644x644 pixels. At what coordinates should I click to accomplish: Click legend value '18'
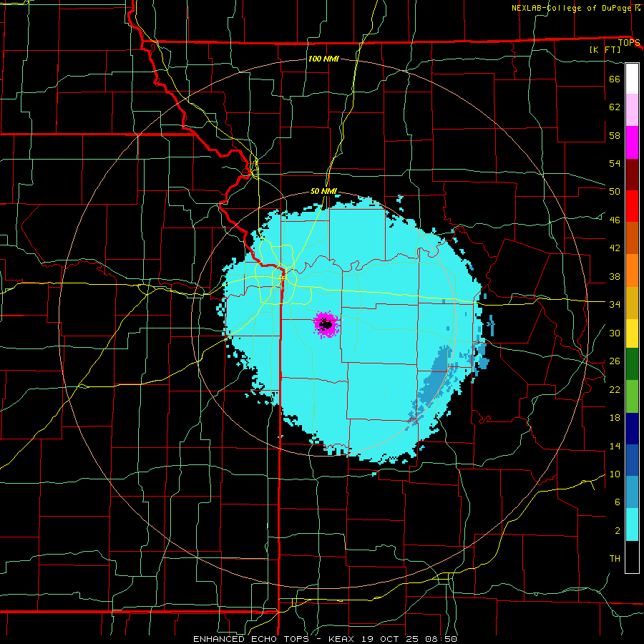(x=615, y=418)
